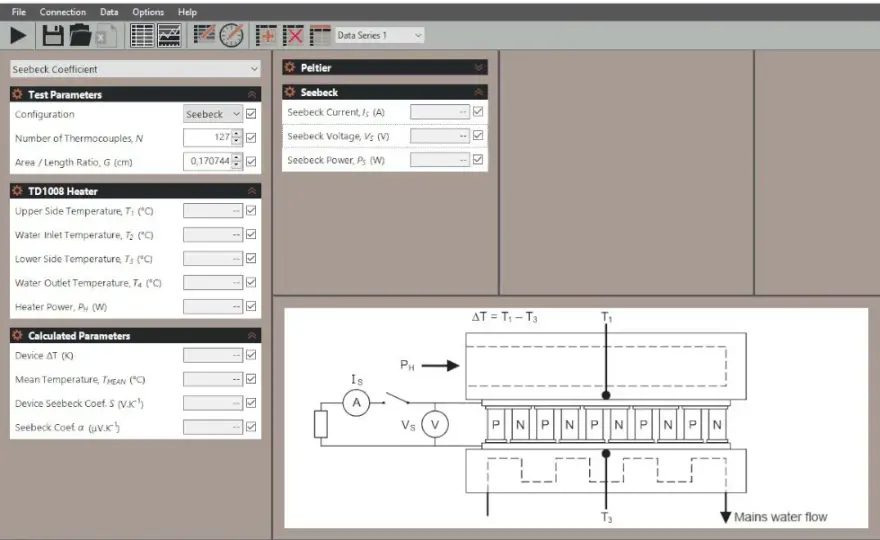Click the export to Excel icon
The image size is (880, 540).
tap(107, 35)
